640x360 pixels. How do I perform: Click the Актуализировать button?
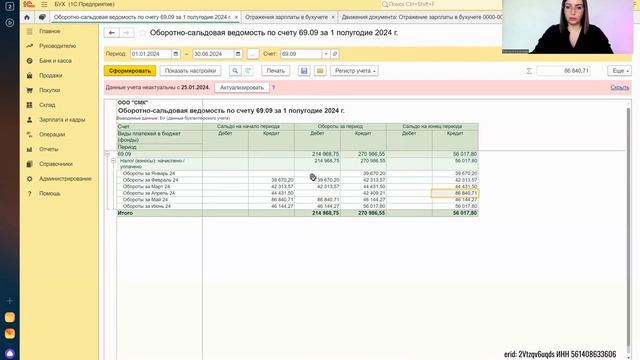pos(242,87)
